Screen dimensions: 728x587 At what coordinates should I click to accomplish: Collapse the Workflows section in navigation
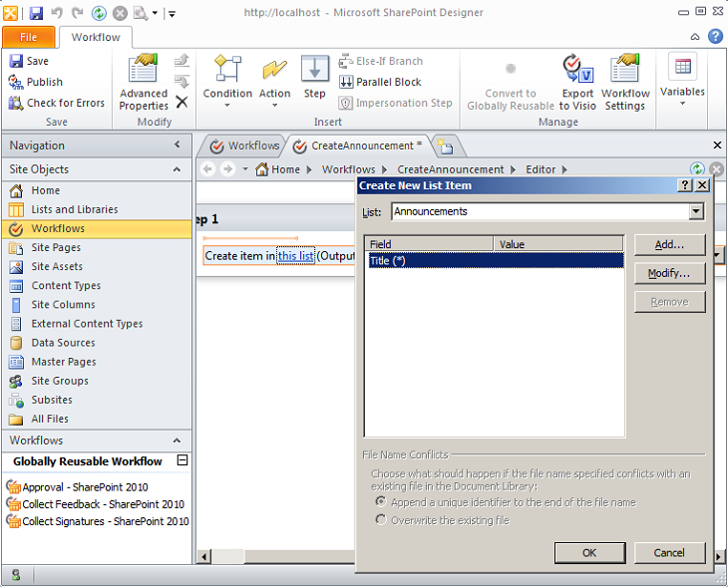177,440
